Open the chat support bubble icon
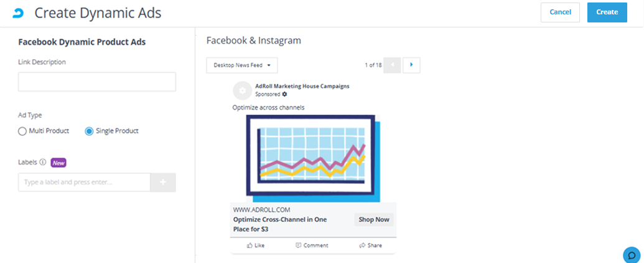Screen dimensions: 644x263 pos(632,254)
